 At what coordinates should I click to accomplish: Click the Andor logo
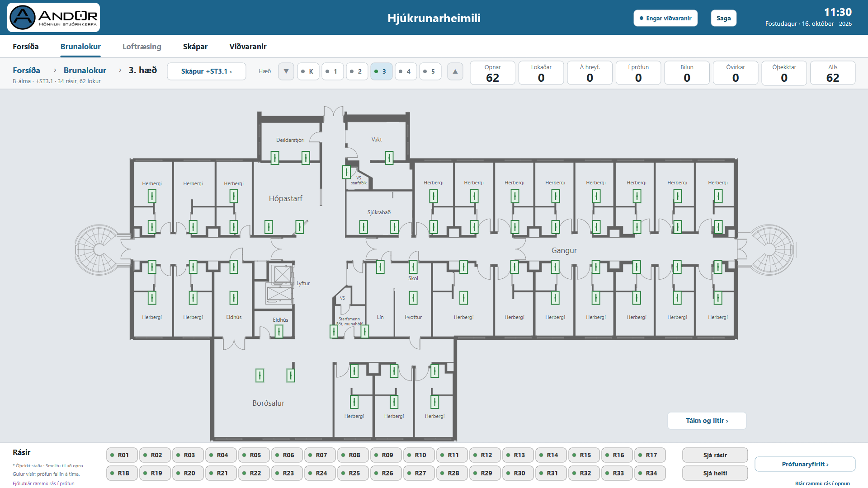53,18
